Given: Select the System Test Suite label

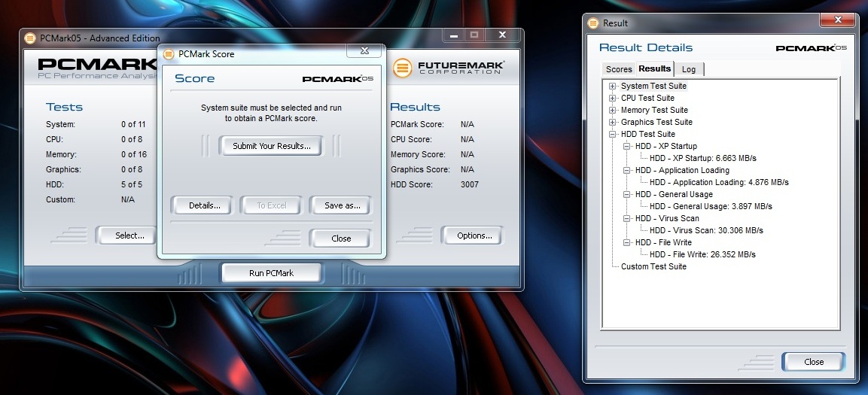Looking at the screenshot, I should click(x=653, y=86).
